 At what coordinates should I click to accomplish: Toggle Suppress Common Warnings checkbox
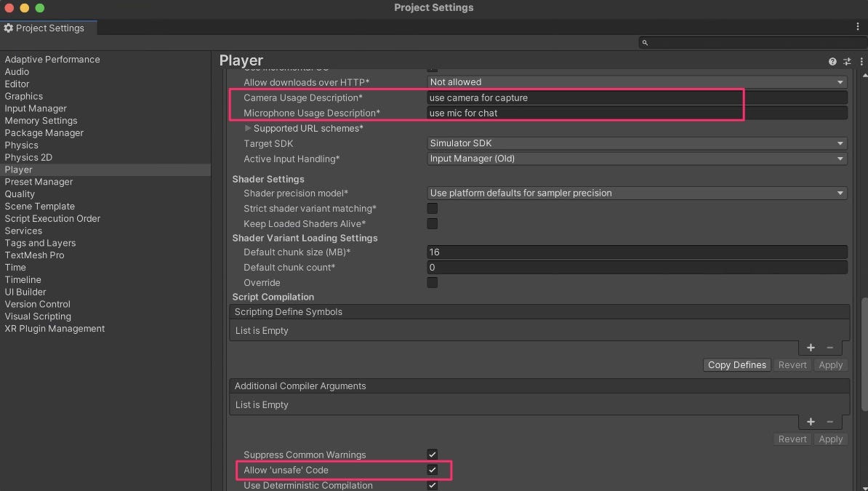click(433, 455)
